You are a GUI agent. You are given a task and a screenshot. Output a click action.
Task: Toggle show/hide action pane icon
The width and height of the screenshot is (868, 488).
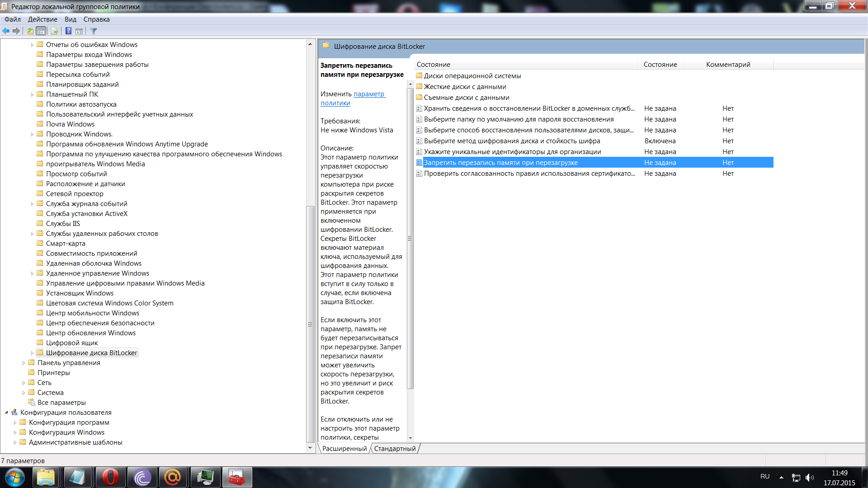click(x=79, y=31)
